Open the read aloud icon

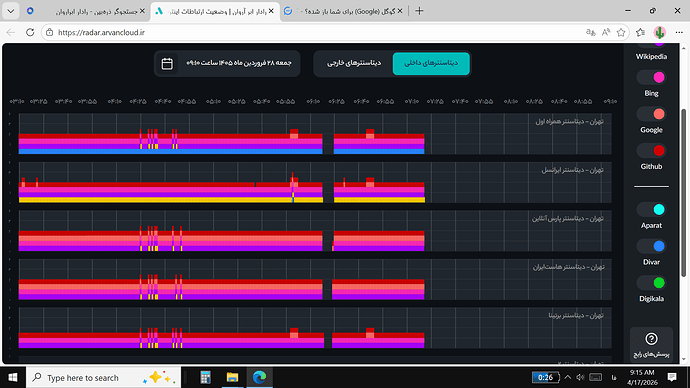coord(606,32)
